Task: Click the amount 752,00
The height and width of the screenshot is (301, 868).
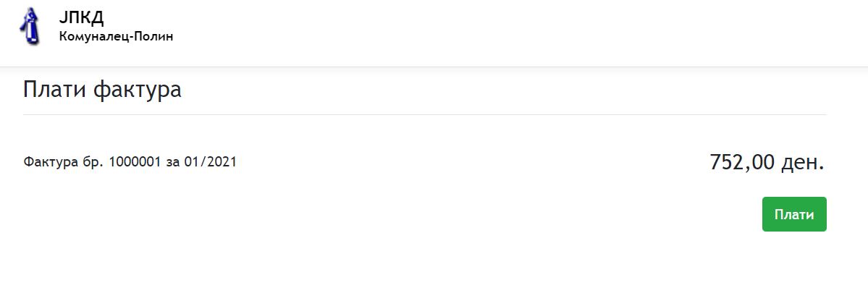Action: [742, 163]
